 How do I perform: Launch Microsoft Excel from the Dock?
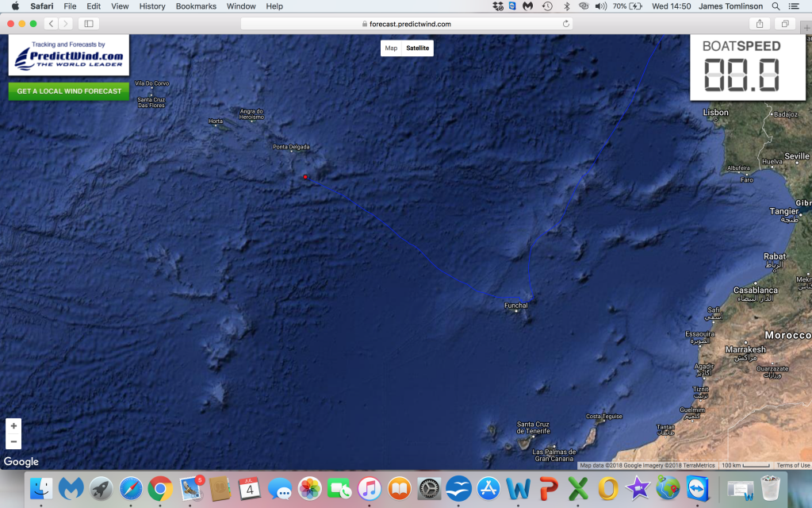click(x=578, y=488)
